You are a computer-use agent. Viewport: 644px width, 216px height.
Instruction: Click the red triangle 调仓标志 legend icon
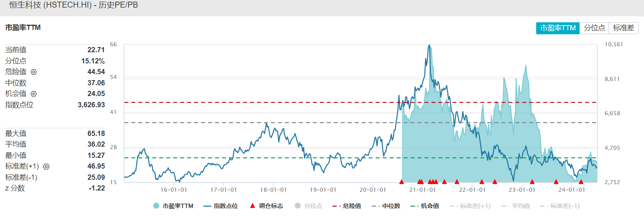pos(252,206)
